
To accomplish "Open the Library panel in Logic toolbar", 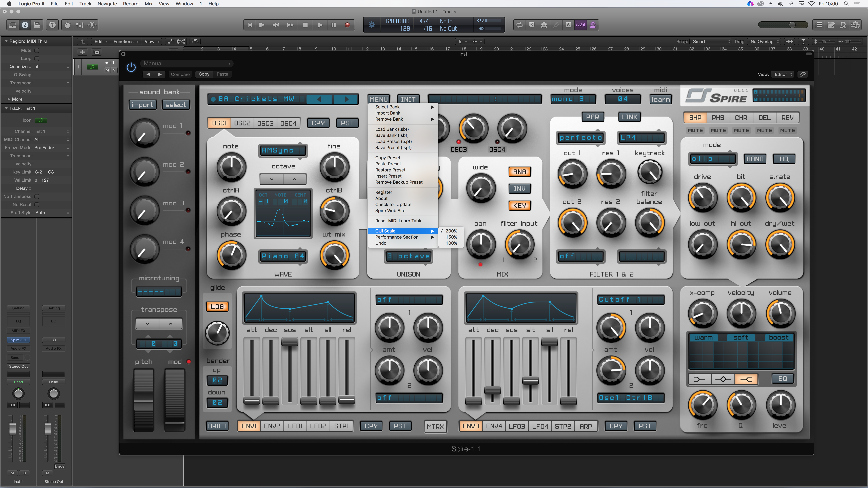I will click(x=13, y=25).
